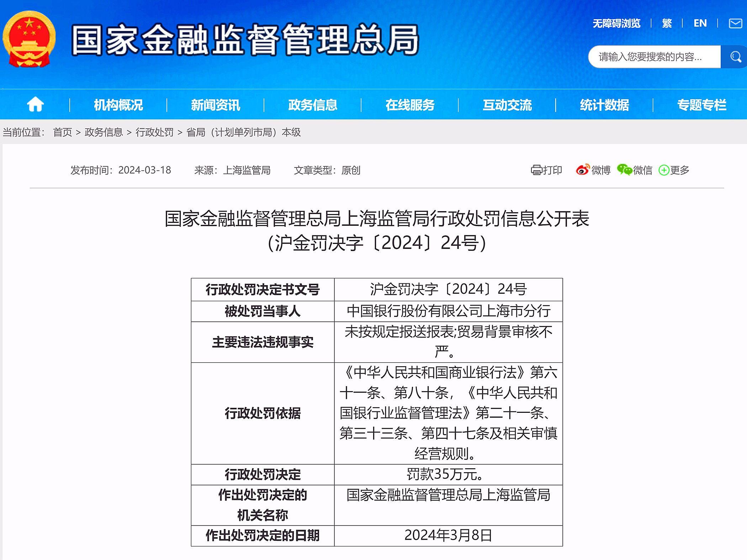Click the green plus more icon
The image size is (747, 560).
[664, 170]
